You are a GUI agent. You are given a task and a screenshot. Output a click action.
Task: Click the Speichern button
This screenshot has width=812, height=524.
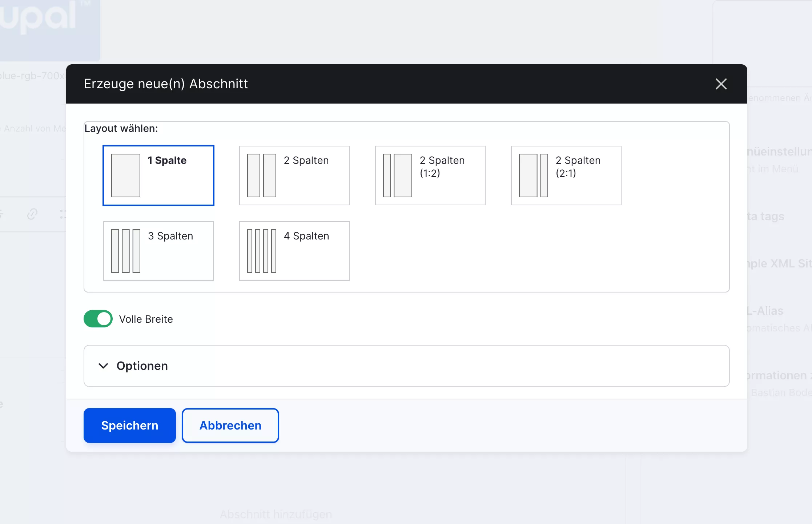pos(130,426)
